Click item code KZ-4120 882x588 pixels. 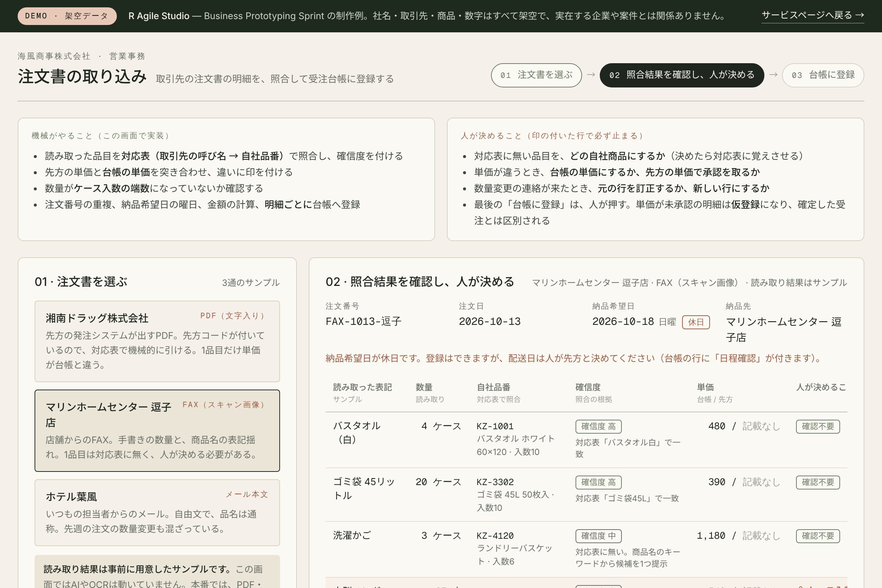[x=495, y=536]
